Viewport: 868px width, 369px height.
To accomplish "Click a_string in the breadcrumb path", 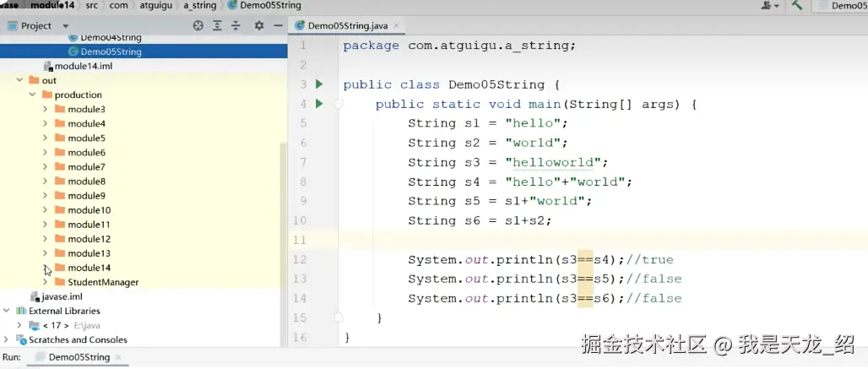I will [x=200, y=6].
